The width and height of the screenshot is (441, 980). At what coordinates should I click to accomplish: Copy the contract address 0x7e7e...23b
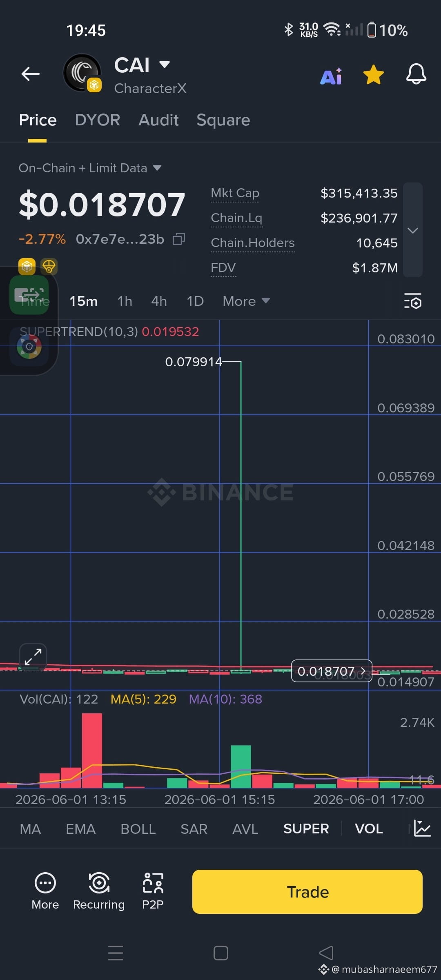pos(179,239)
